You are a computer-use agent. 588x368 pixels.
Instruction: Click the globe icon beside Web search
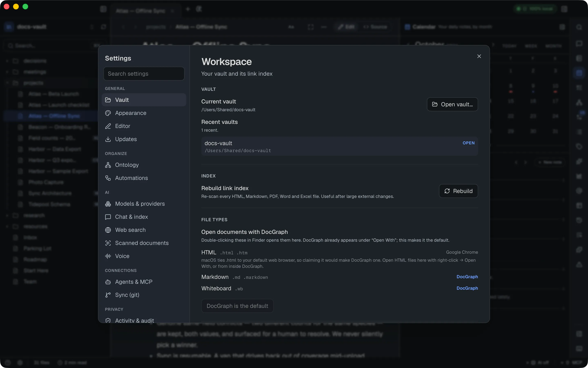(x=108, y=230)
